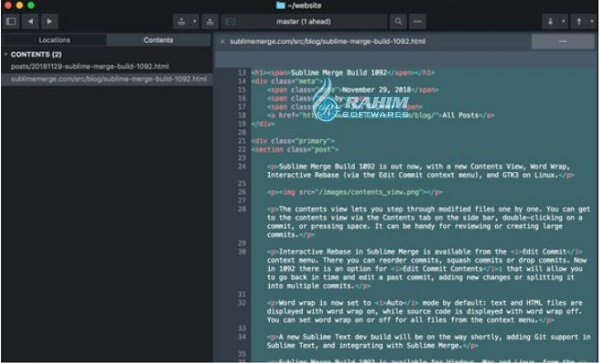Close the open file diff with X

[x=222, y=42]
